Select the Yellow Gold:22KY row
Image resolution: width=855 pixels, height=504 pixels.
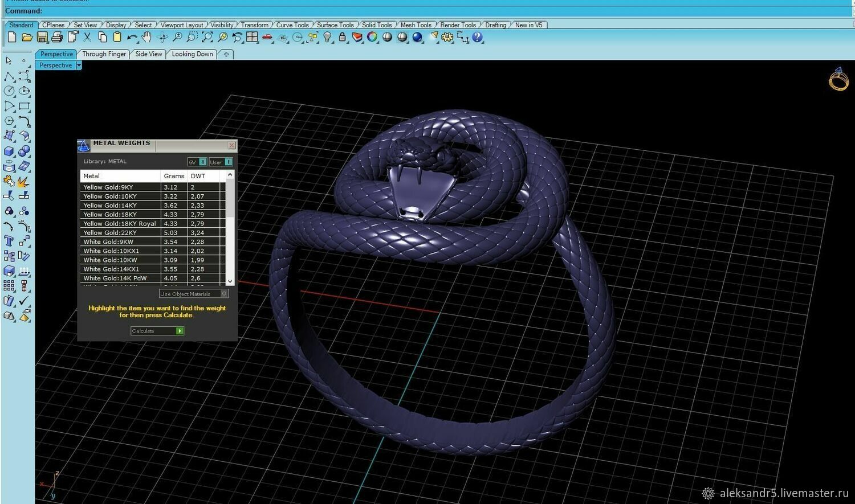point(153,232)
